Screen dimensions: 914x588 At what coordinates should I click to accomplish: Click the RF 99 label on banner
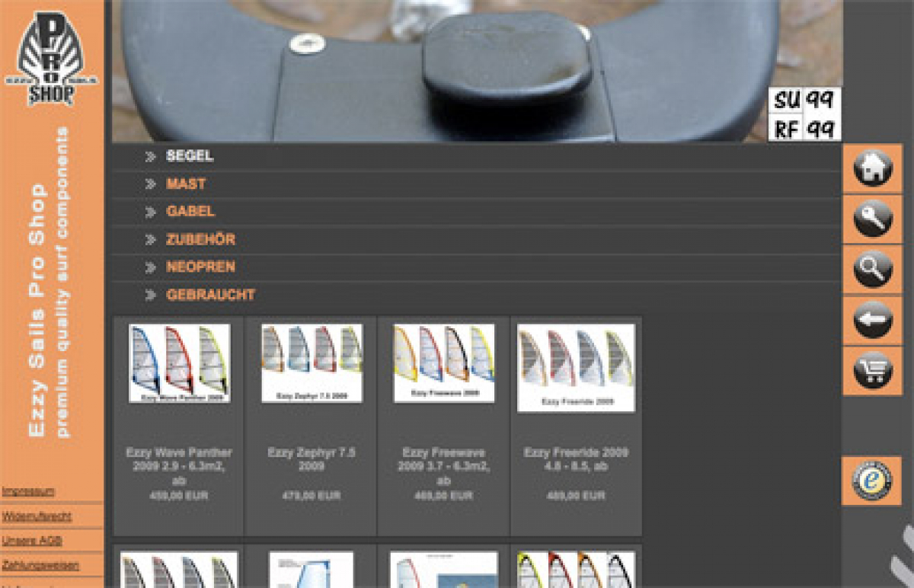(804, 128)
